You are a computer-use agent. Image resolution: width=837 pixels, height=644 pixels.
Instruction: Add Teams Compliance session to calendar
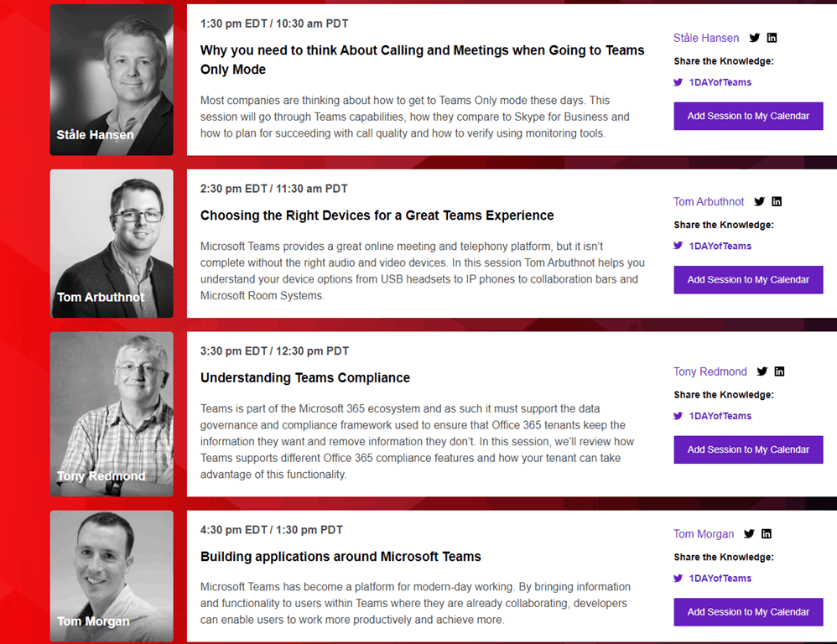click(748, 449)
